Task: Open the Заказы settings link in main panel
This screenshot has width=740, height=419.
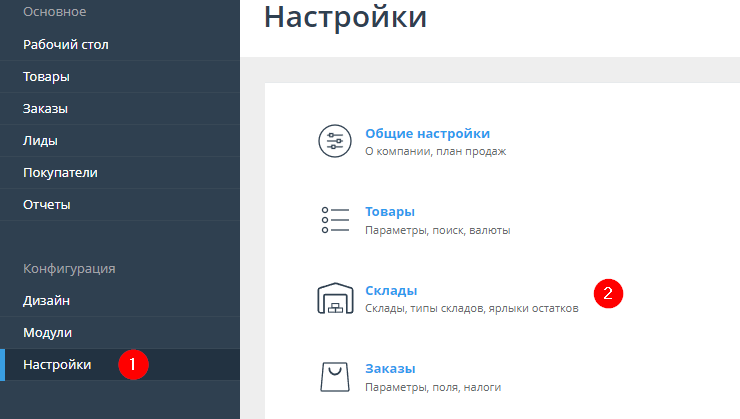Action: pos(390,368)
